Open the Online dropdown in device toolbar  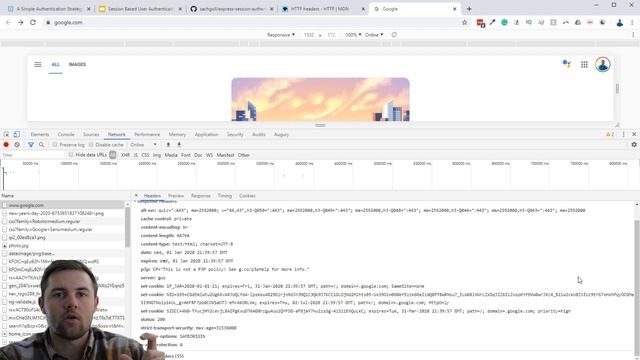[374, 35]
